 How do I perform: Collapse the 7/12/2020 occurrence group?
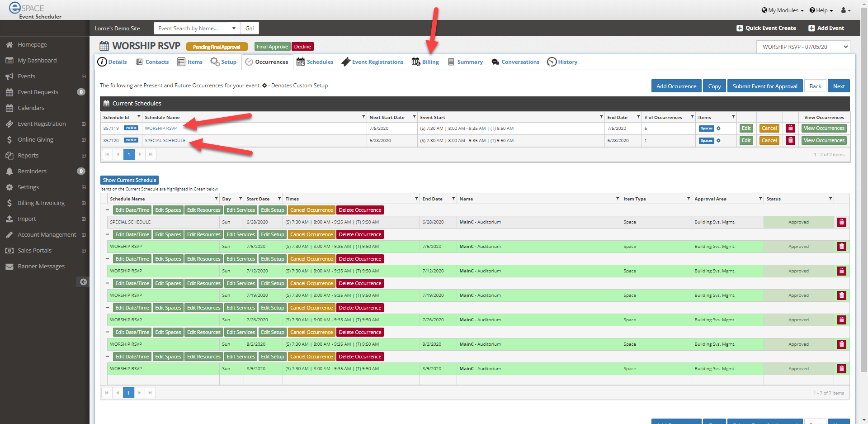click(x=107, y=259)
